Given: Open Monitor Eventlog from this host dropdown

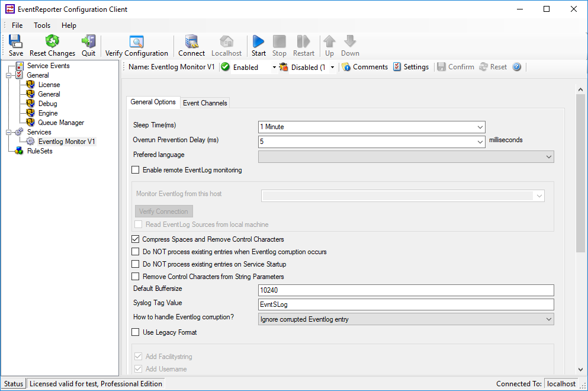Looking at the screenshot, I should pos(539,196).
